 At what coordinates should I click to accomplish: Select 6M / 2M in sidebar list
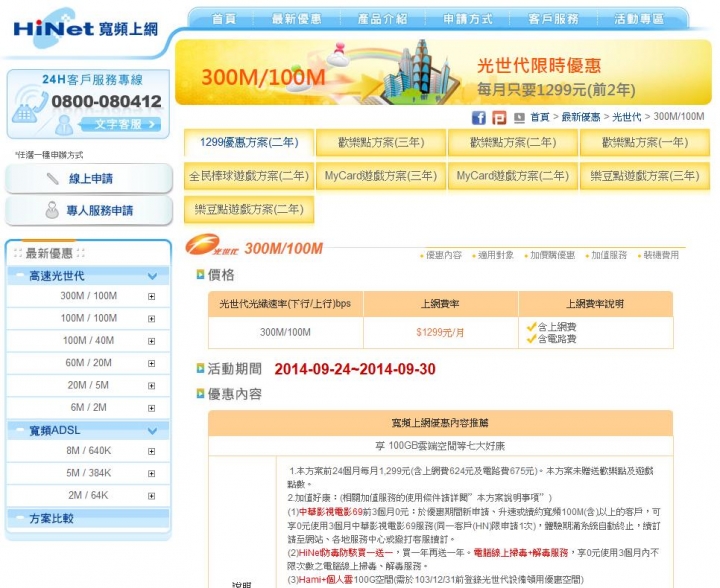click(x=88, y=408)
